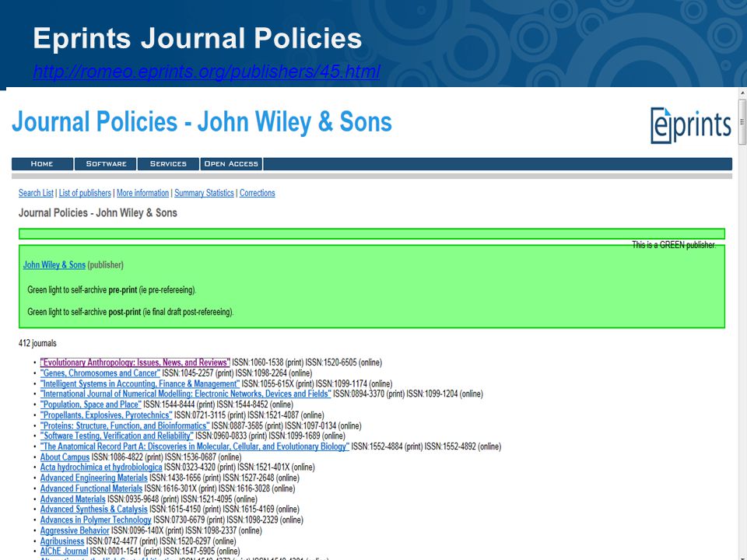Click the eprints logo
This screenshot has height=560, width=747.
(690, 125)
